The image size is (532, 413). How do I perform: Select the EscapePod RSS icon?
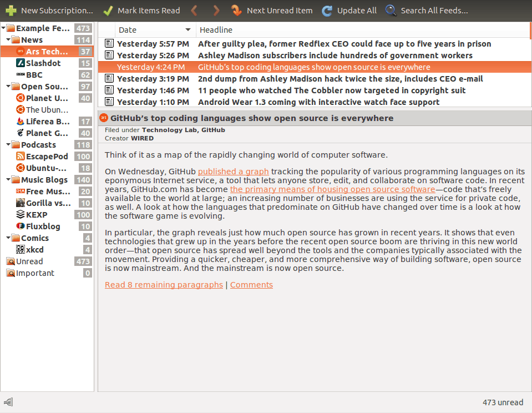[21, 156]
